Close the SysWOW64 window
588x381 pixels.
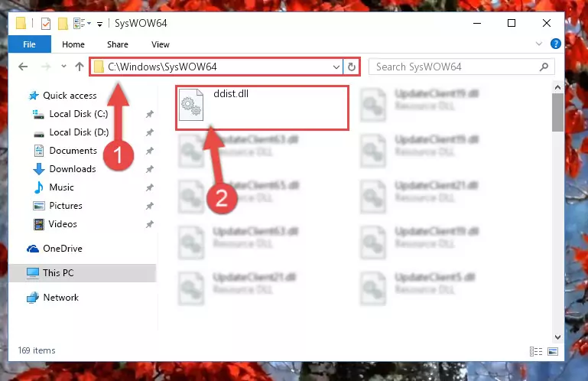click(x=547, y=23)
